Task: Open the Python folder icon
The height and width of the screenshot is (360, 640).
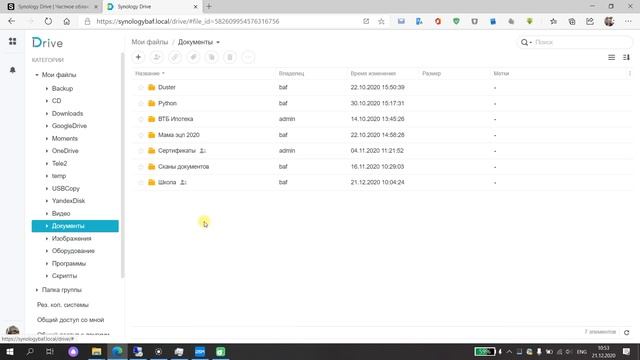Action: (151, 103)
